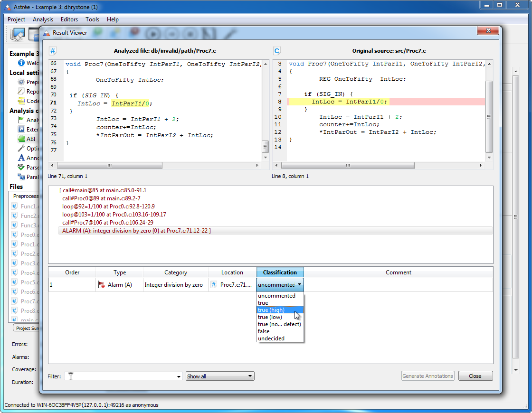Select the ALARM (A) integer division trace line
532x413 pixels.
275,231
